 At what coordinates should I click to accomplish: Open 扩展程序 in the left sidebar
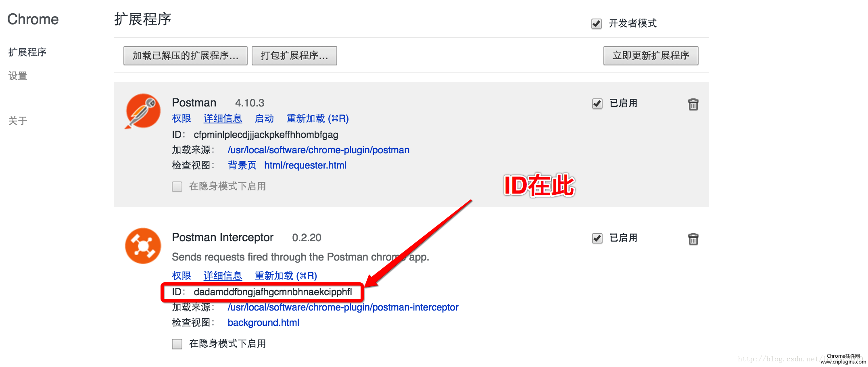tap(27, 52)
